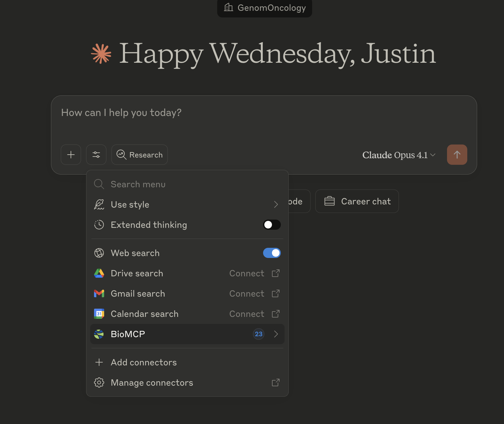Click the GenomOncology organization badge
Viewport: 504px width, 424px height.
tap(265, 8)
